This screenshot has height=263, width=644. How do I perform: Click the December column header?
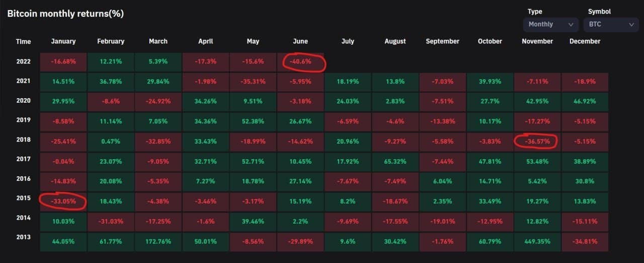[x=585, y=41]
